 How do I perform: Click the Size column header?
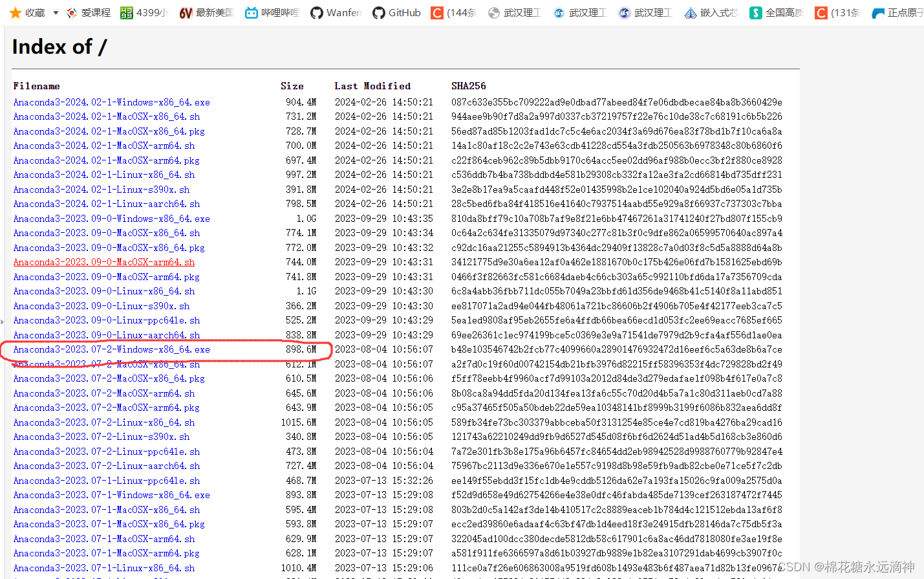[x=292, y=86]
